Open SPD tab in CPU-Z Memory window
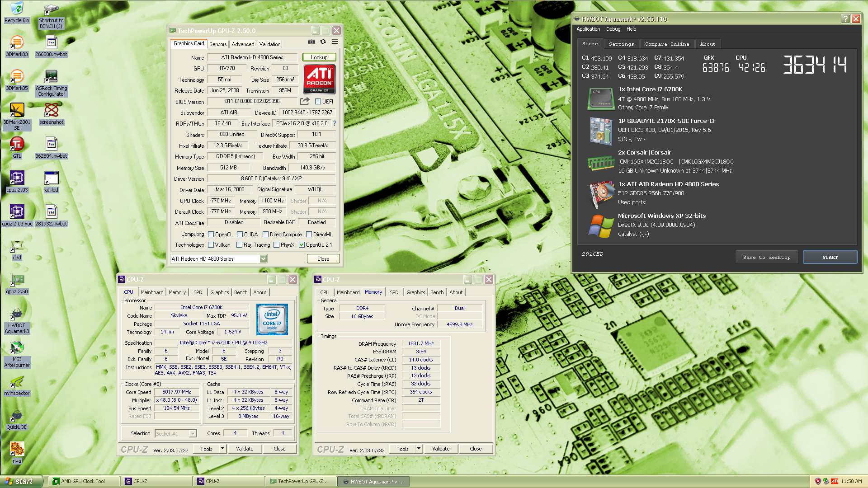The image size is (868, 488). click(394, 292)
